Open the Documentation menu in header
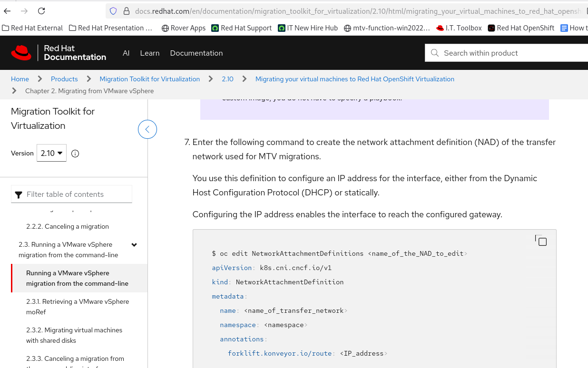 [x=196, y=53]
